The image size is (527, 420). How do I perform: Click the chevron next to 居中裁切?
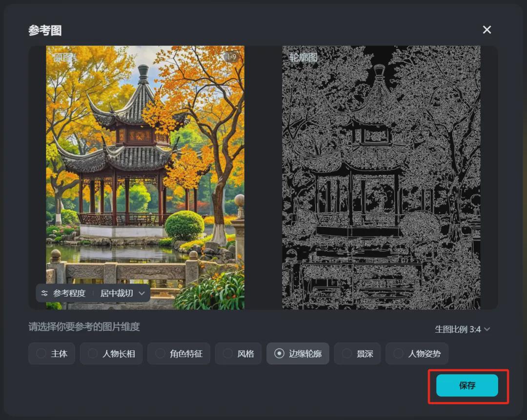[142, 293]
